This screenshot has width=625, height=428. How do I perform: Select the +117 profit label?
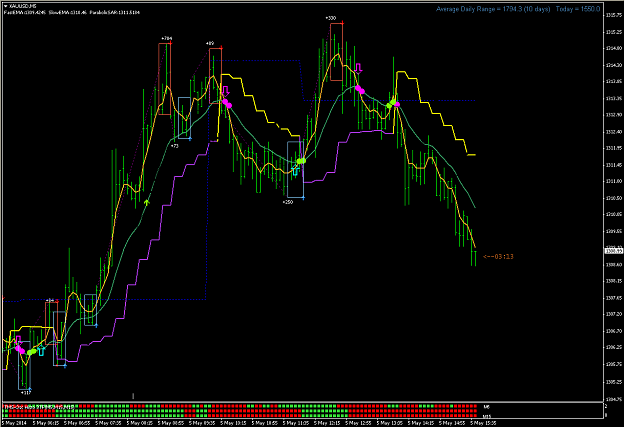pos(26,393)
